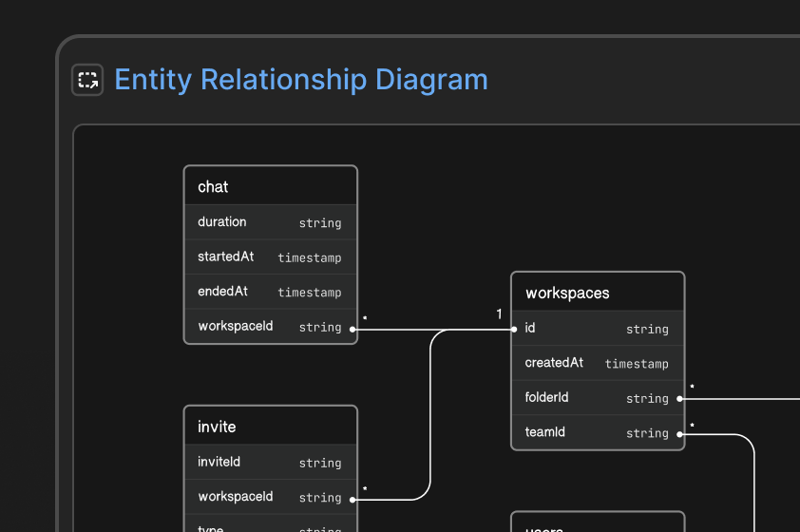The image size is (800, 532).
Task: Select workspaceId row in invite table
Action: 271,497
